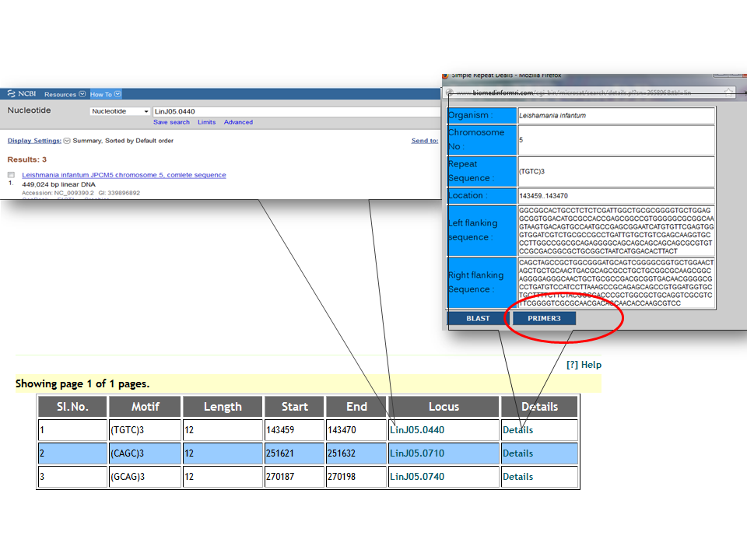Open Leishmania infantum JPCM5 chromosome 5 result

[124, 175]
